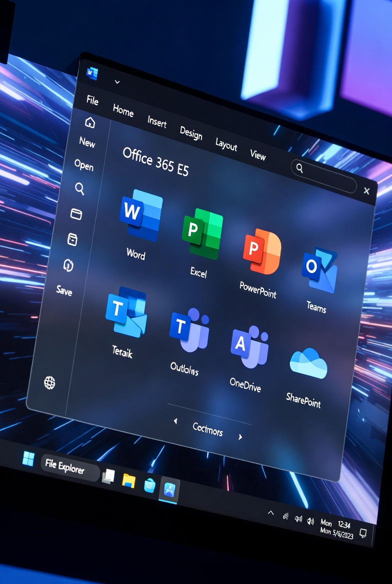Open the clock showing Mon 12:34
Screen dimensions: 392x584
tap(336, 528)
